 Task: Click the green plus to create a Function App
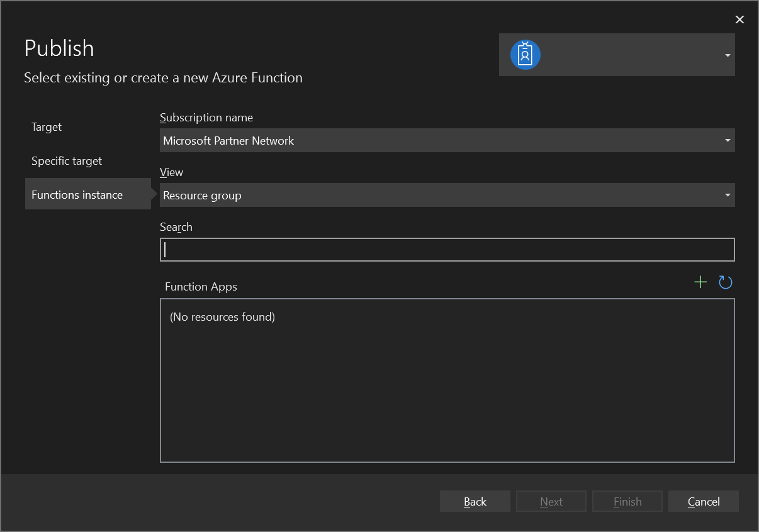point(700,282)
